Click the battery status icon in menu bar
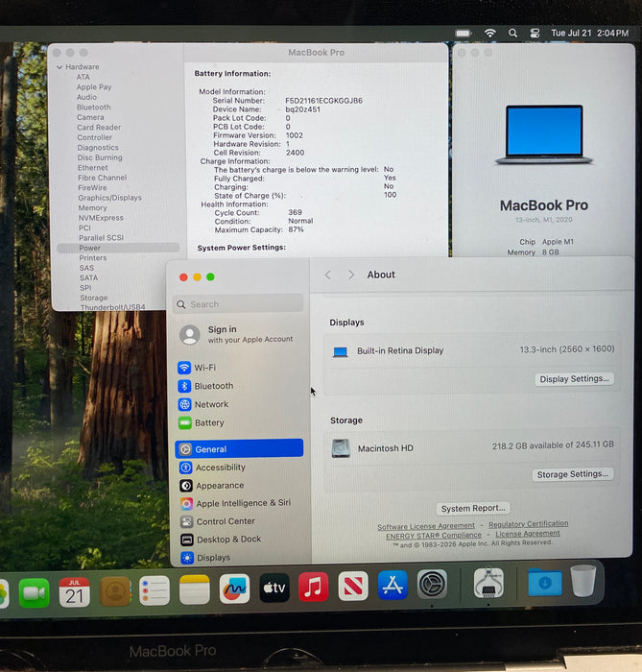This screenshot has width=642, height=672. (x=464, y=33)
